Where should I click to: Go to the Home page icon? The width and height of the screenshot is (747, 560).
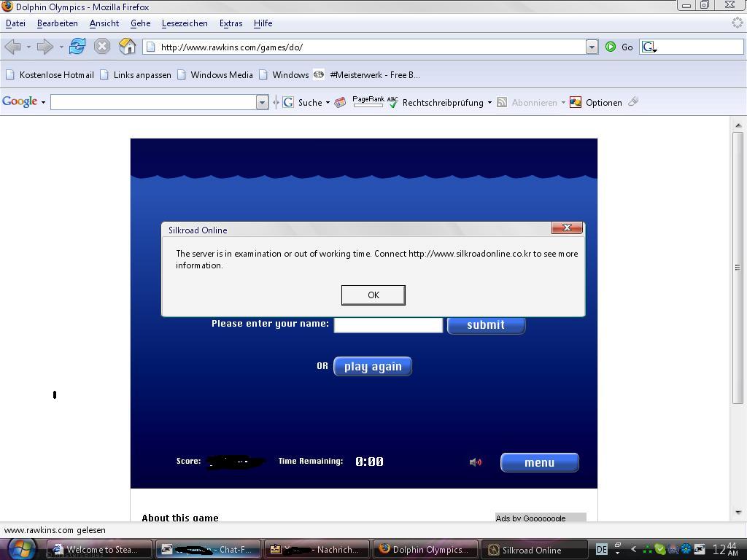[x=128, y=47]
